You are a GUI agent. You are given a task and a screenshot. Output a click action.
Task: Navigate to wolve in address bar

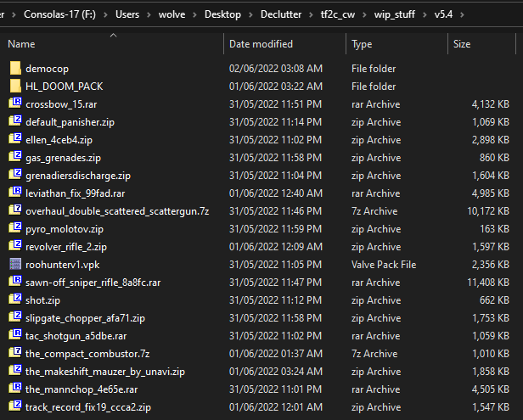[x=172, y=14]
